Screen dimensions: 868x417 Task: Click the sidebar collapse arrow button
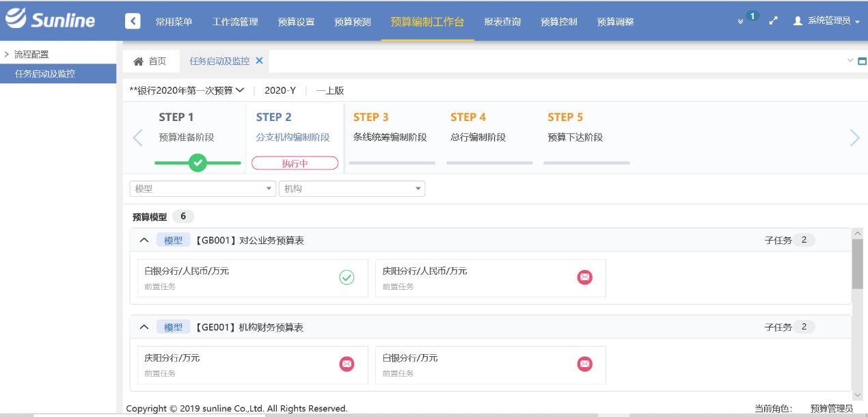133,21
